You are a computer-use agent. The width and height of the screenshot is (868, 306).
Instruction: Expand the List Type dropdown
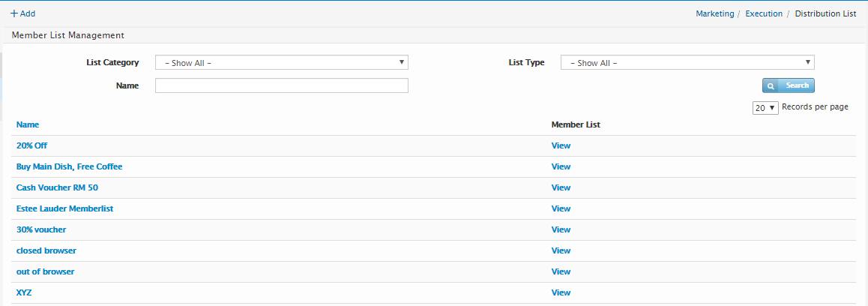pyautogui.click(x=687, y=63)
